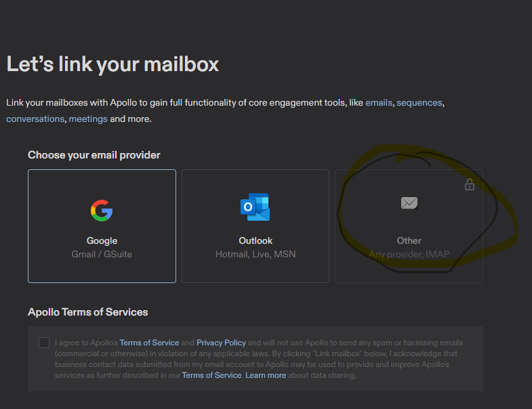This screenshot has height=409, width=532.
Task: Choose Google Gmail / GSuite provider card
Action: [x=102, y=226]
